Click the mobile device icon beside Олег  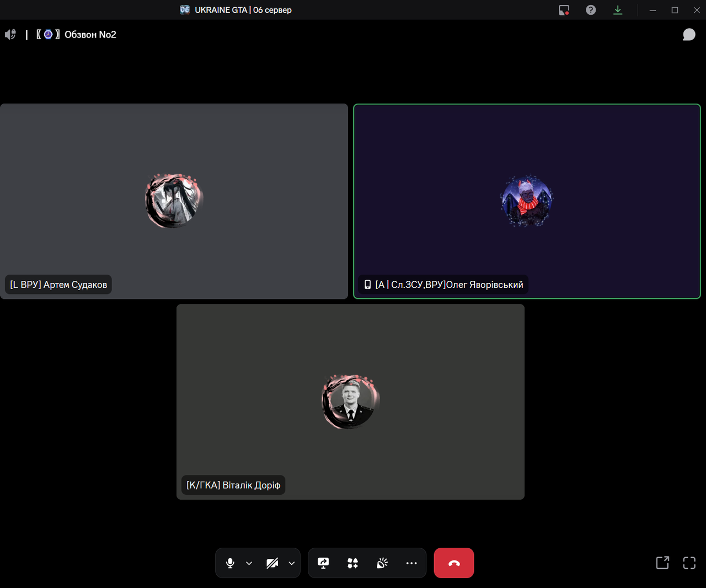coord(367,285)
